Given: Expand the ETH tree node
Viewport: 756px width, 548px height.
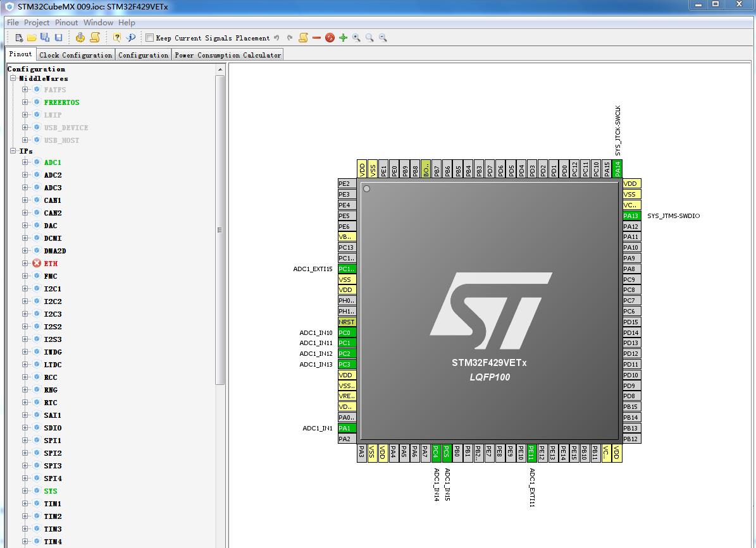Looking at the screenshot, I should [25, 264].
